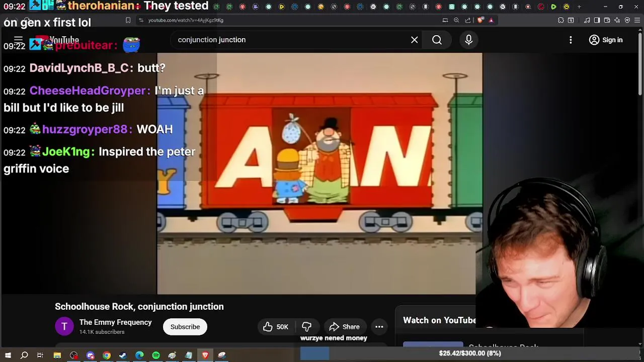This screenshot has height=362, width=644.
Task: Open Brave Shields lion icon
Action: coord(480,20)
